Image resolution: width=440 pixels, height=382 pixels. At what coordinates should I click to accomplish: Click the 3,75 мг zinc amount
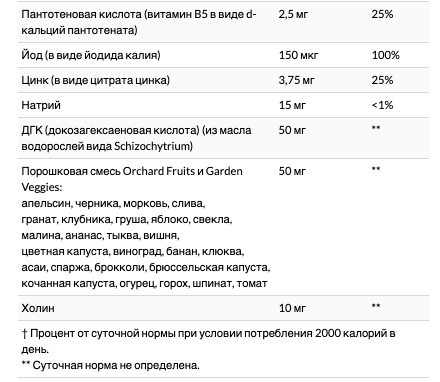pyautogui.click(x=297, y=80)
